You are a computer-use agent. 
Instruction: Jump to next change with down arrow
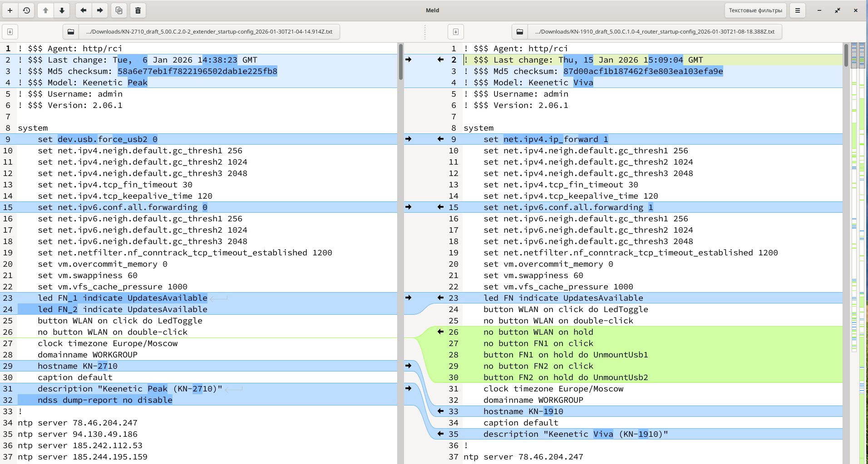62,10
